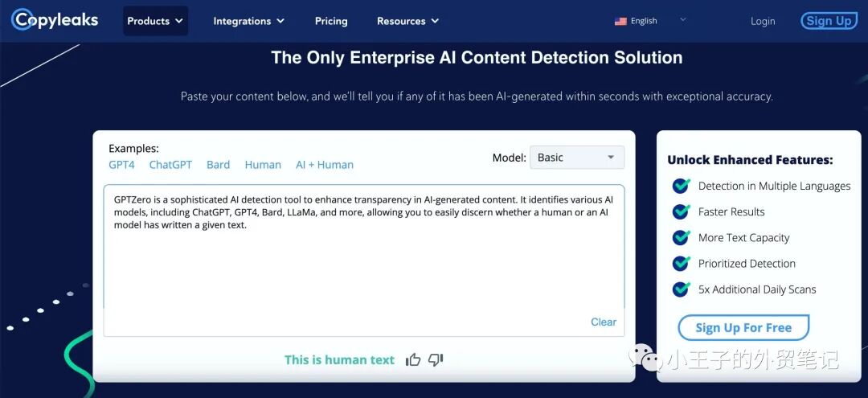This screenshot has width=868, height=398.
Task: Click the 'Paste your content below' subtitle
Action: click(477, 96)
